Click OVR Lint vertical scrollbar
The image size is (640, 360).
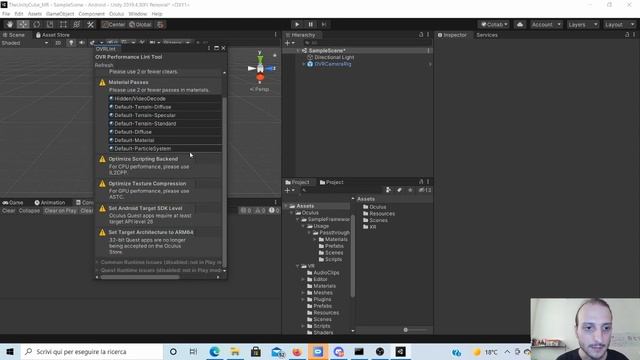pyautogui.click(x=224, y=182)
